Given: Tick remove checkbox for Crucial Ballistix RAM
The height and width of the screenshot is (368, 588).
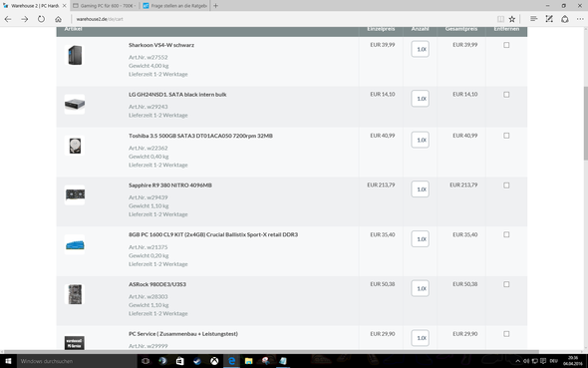Looking at the screenshot, I should click(506, 234).
